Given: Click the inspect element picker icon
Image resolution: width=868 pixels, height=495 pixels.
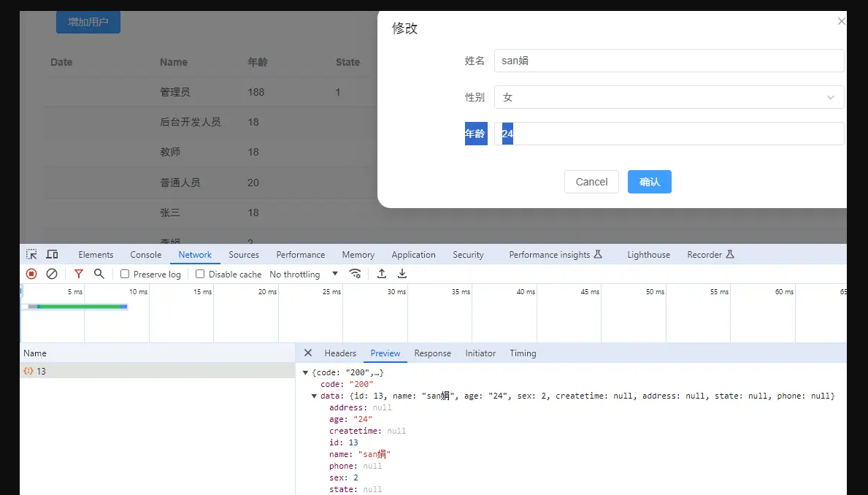Looking at the screenshot, I should [x=31, y=254].
